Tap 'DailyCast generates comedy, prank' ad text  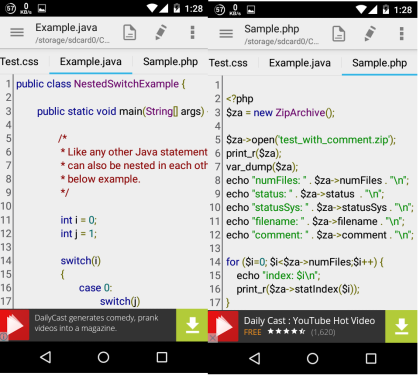point(96,318)
